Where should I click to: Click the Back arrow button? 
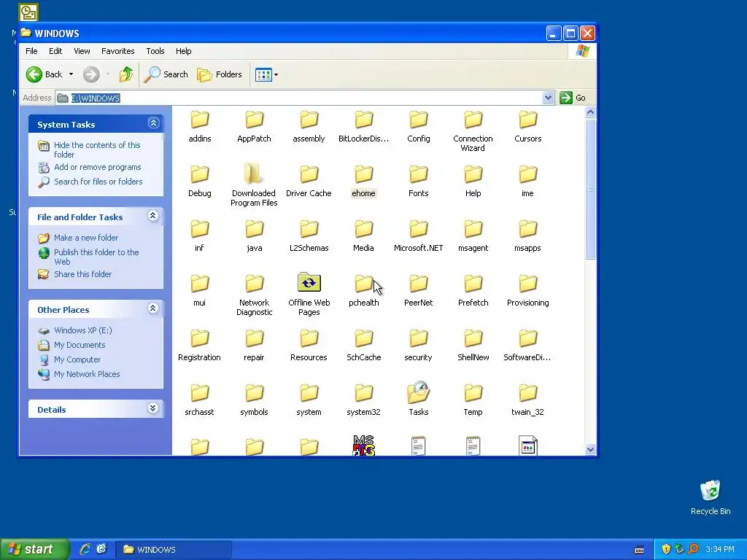coord(34,74)
